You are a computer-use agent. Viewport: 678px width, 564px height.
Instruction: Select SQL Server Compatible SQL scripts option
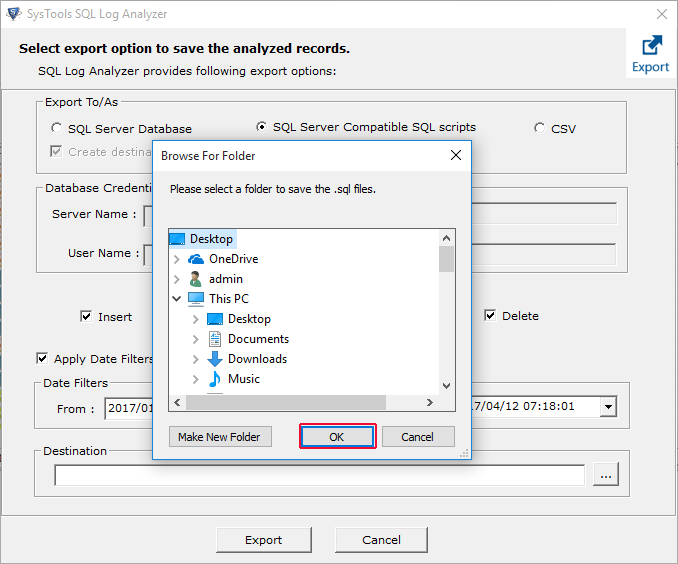(x=261, y=127)
